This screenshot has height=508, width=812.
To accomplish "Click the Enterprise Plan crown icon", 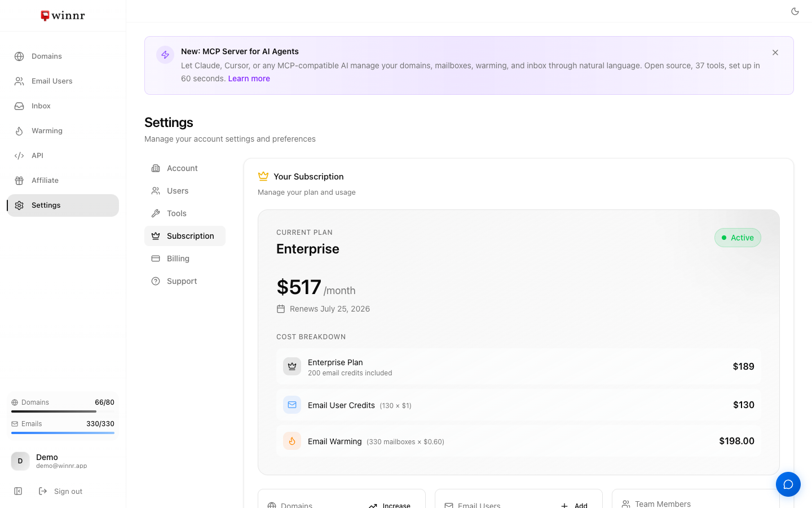I will [292, 366].
